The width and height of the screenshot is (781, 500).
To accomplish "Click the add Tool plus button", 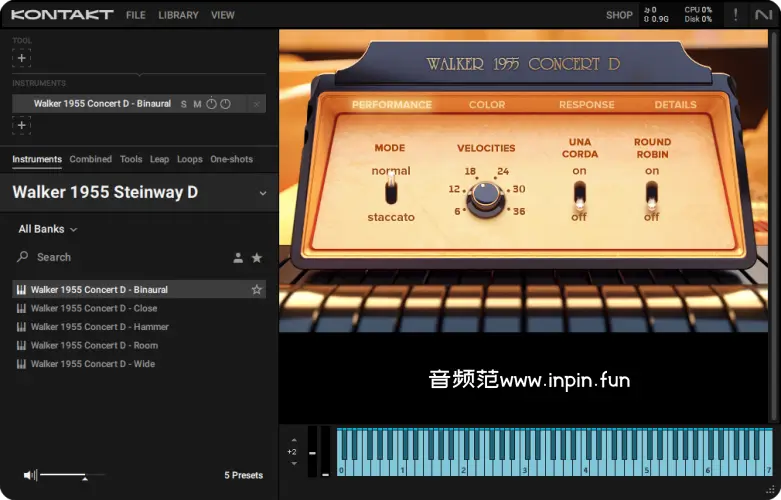I will [22, 59].
